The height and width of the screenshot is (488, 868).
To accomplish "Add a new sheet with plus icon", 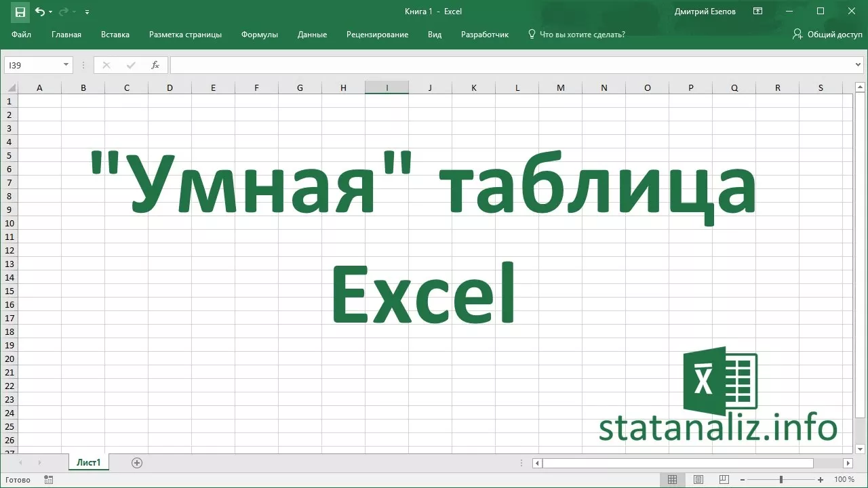I will point(137,463).
